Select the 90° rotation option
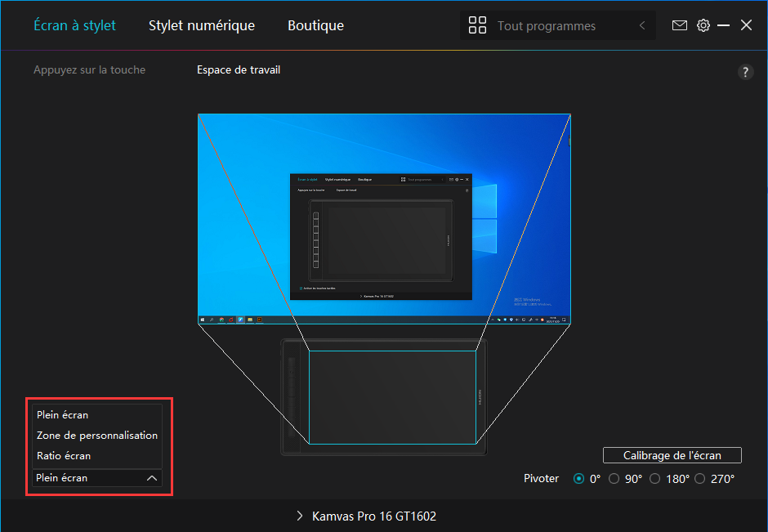 [x=614, y=479]
